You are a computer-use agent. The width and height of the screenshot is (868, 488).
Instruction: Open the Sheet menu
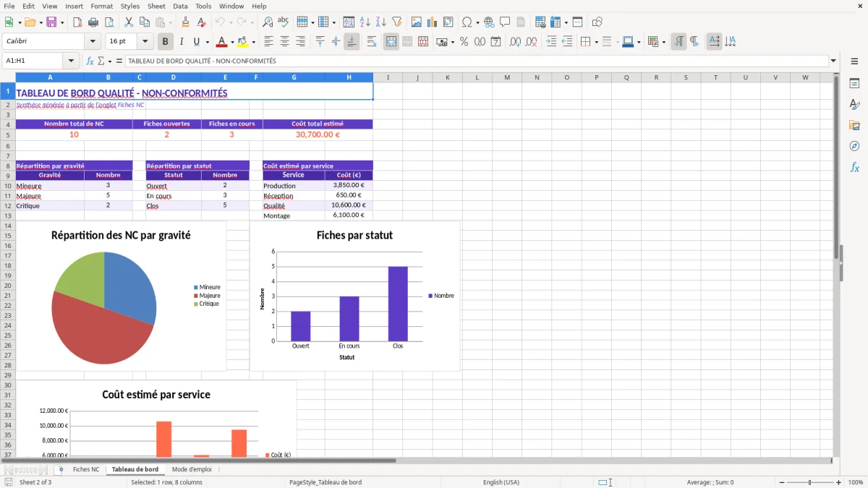[156, 6]
